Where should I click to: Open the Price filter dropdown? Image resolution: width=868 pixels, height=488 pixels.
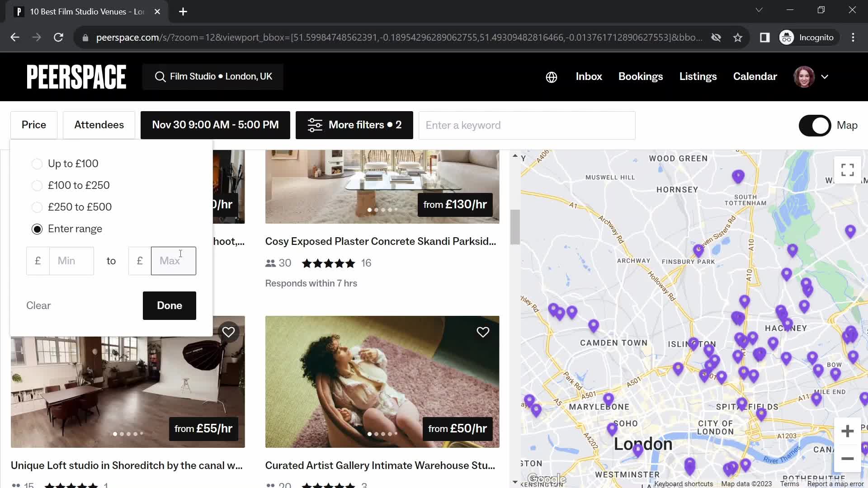[33, 125]
